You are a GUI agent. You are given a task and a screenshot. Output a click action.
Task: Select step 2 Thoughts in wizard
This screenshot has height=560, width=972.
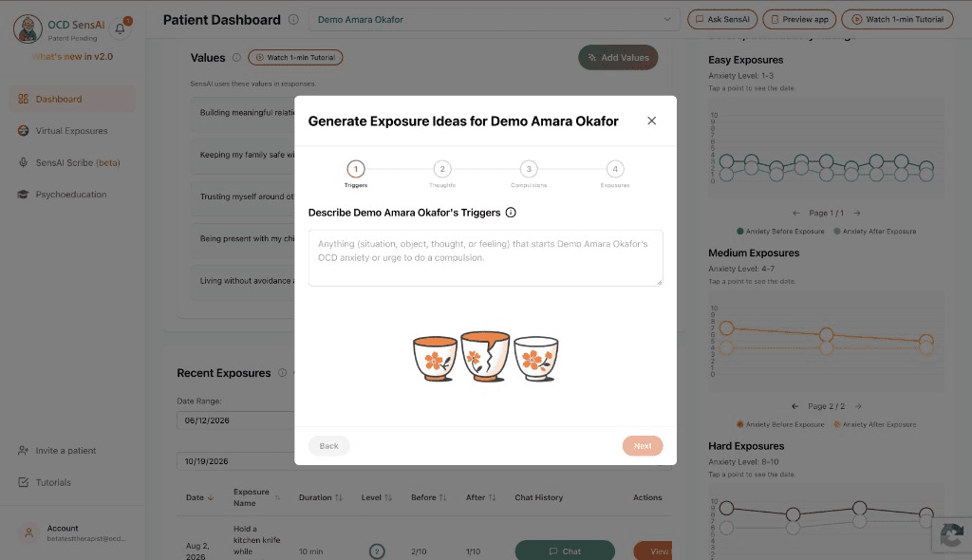(x=442, y=169)
